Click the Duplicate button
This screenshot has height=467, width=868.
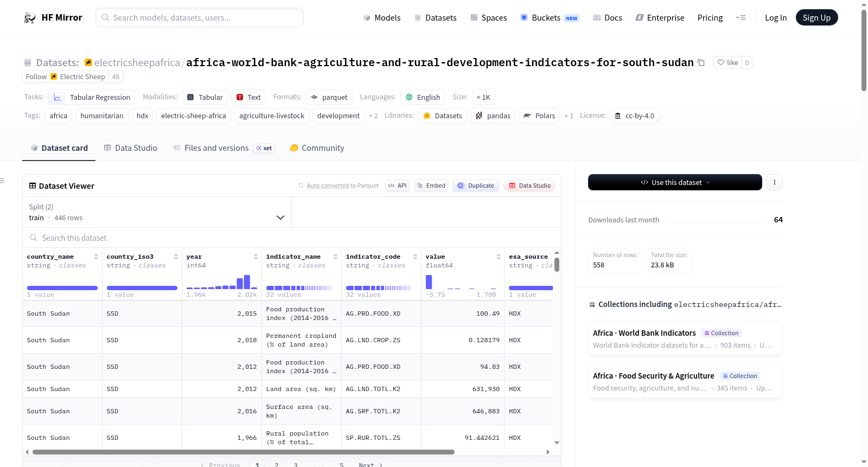(x=476, y=185)
